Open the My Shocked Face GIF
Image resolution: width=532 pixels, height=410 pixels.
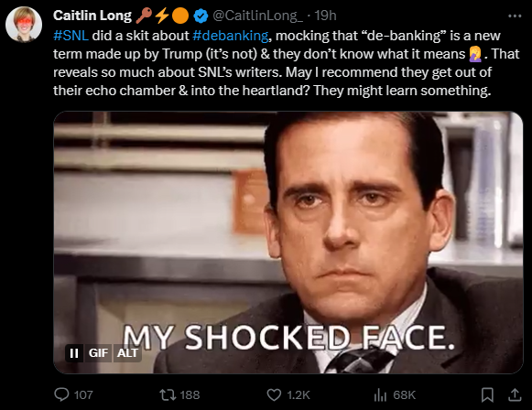(288, 243)
